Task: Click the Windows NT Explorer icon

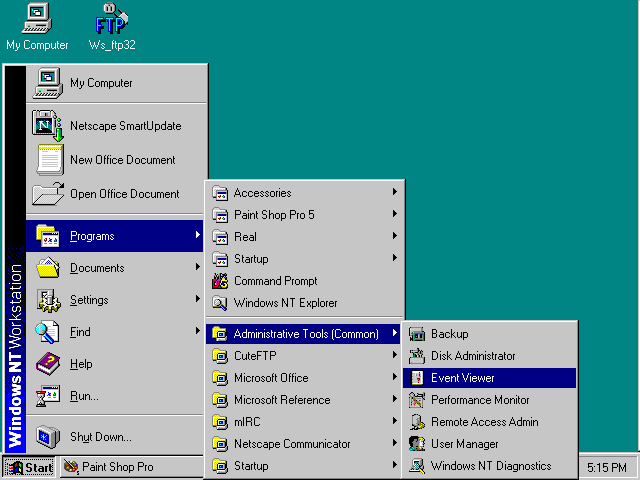Action: (220, 303)
